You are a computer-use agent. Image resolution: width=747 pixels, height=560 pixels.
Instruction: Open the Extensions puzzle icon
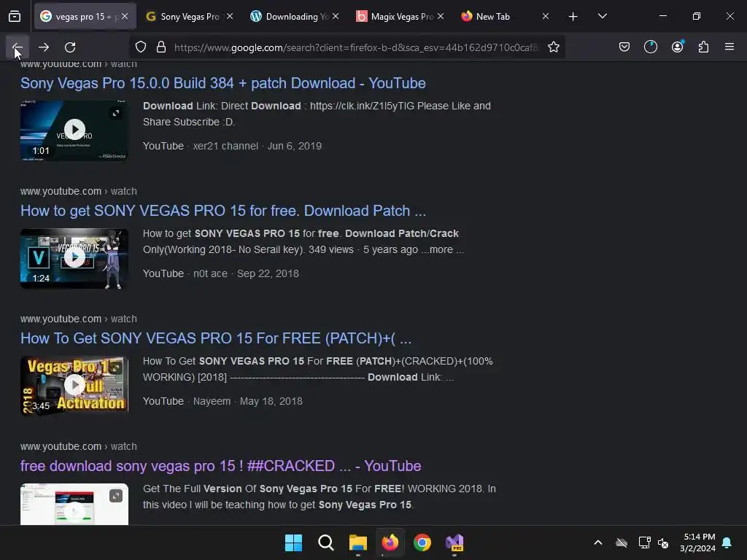(x=703, y=47)
